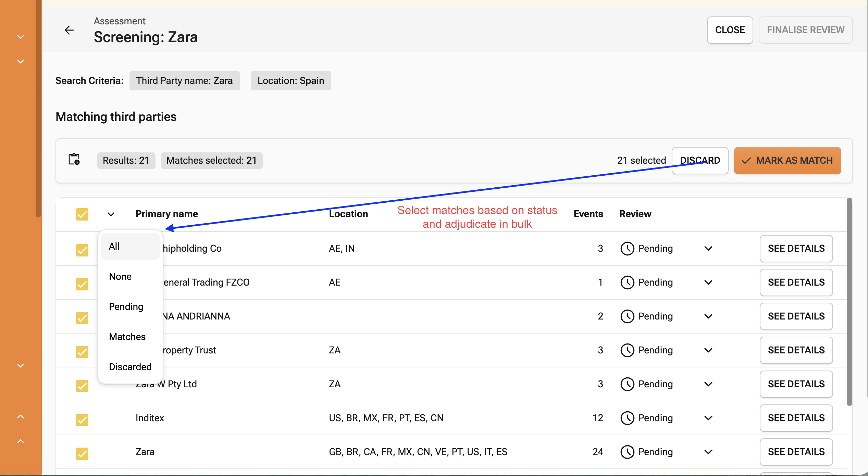Uncheck the Property Trust row checkbox

tap(82, 352)
